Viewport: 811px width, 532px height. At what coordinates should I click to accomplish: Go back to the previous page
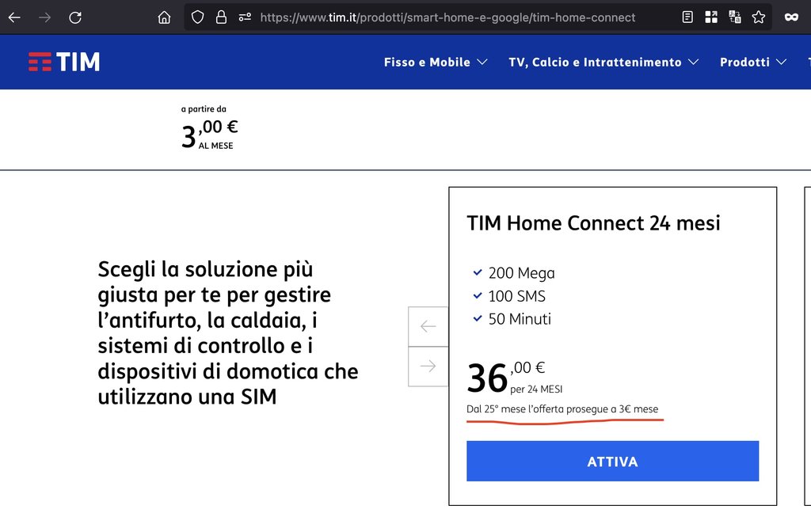point(14,17)
